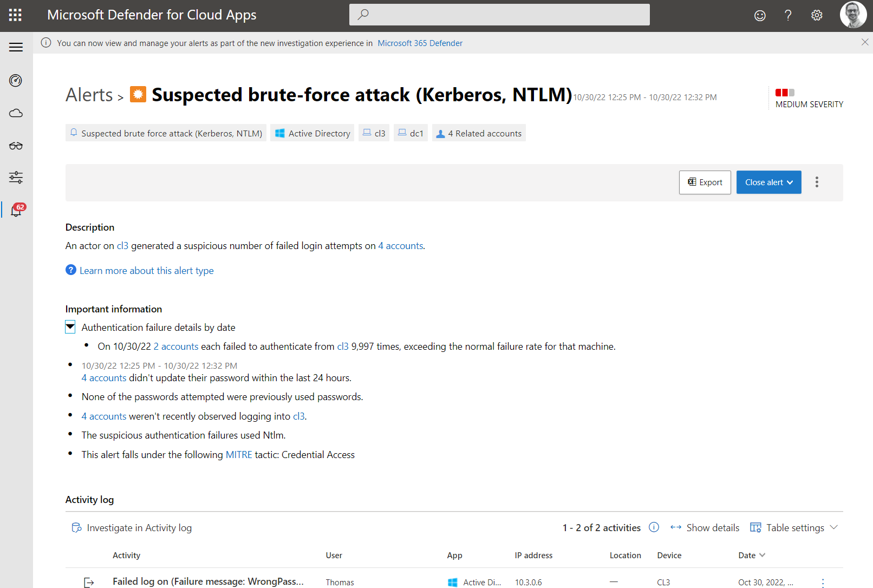Click IP address 10.3.0.6
The image size is (873, 588).
tap(529, 583)
